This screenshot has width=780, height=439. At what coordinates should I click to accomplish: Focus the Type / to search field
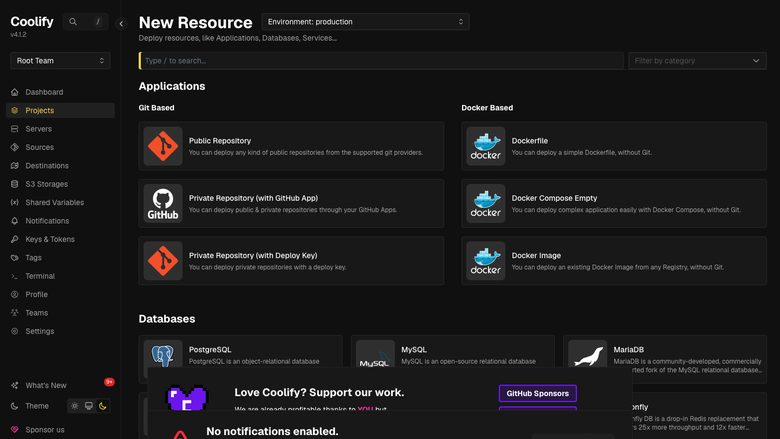click(x=381, y=61)
